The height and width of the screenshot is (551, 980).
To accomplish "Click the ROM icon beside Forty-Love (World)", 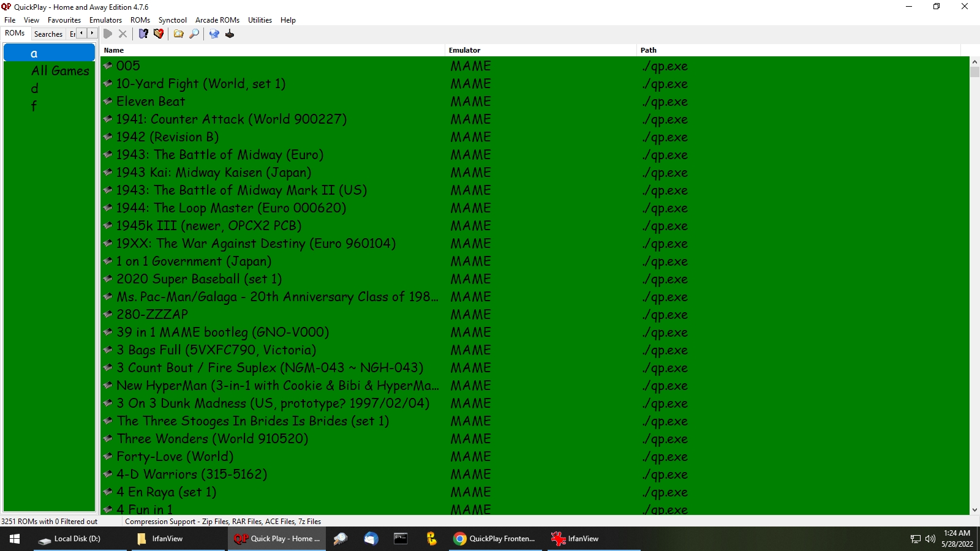I will tap(108, 456).
